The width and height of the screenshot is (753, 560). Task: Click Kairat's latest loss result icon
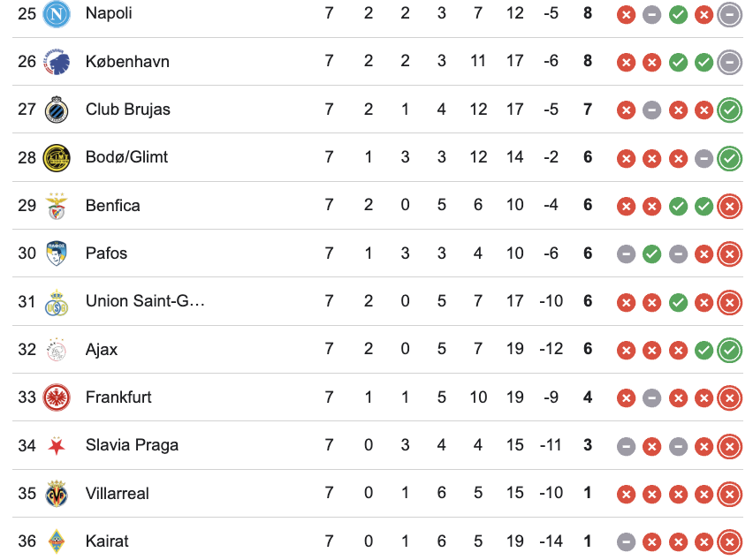(x=730, y=541)
